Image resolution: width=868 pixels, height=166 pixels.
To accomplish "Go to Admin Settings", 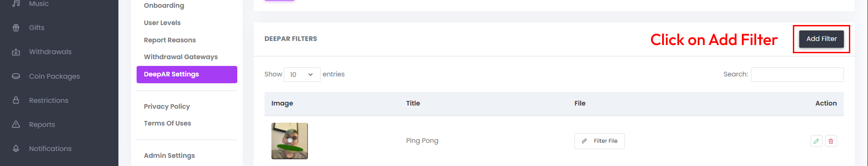I will 169,156.
